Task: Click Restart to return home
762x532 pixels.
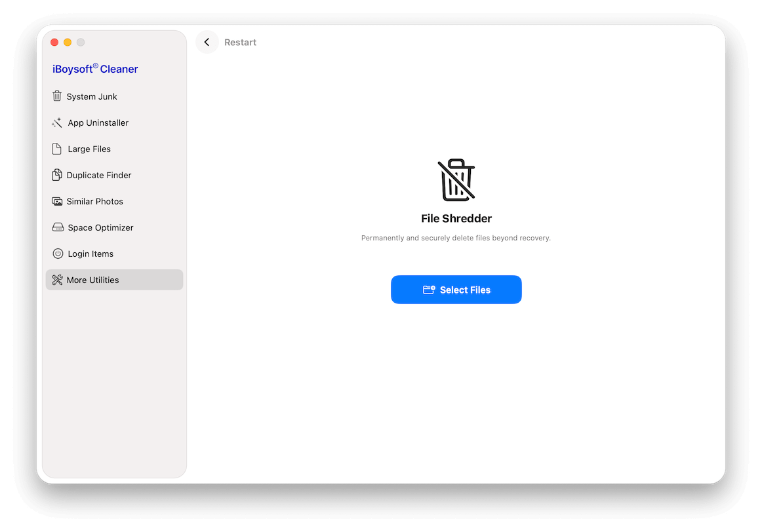Action: point(240,42)
